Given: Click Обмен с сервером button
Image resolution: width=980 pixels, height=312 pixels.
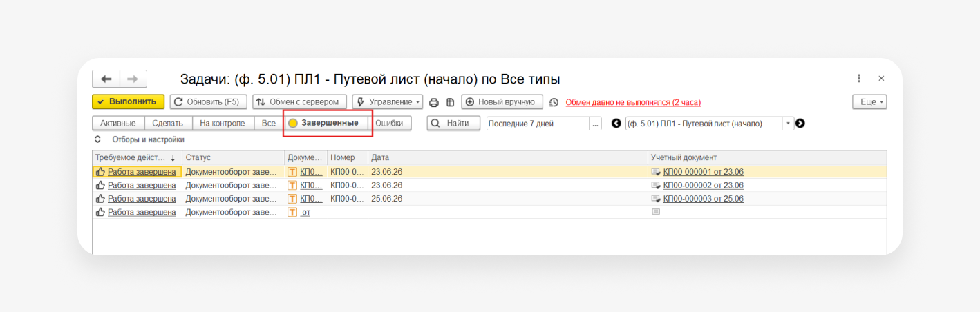Looking at the screenshot, I should click(x=298, y=101).
